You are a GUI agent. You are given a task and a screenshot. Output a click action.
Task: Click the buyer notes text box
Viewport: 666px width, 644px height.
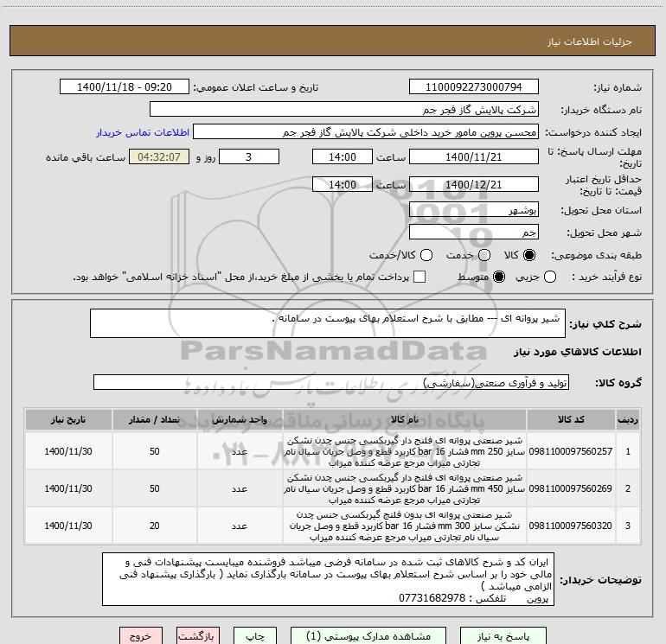[328, 579]
